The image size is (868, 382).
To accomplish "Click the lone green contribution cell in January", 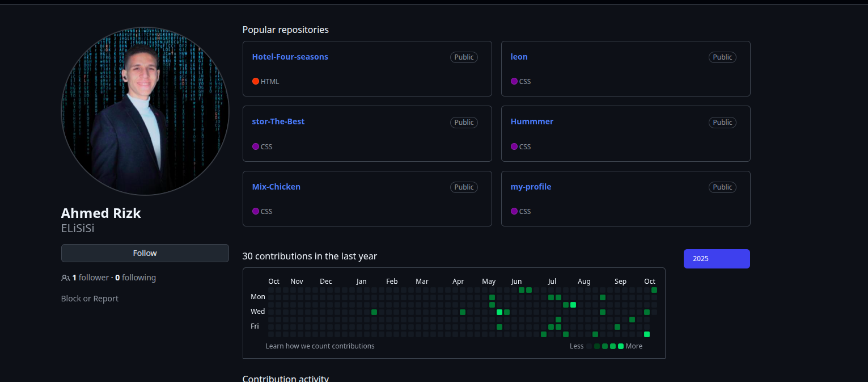I will pos(374,312).
